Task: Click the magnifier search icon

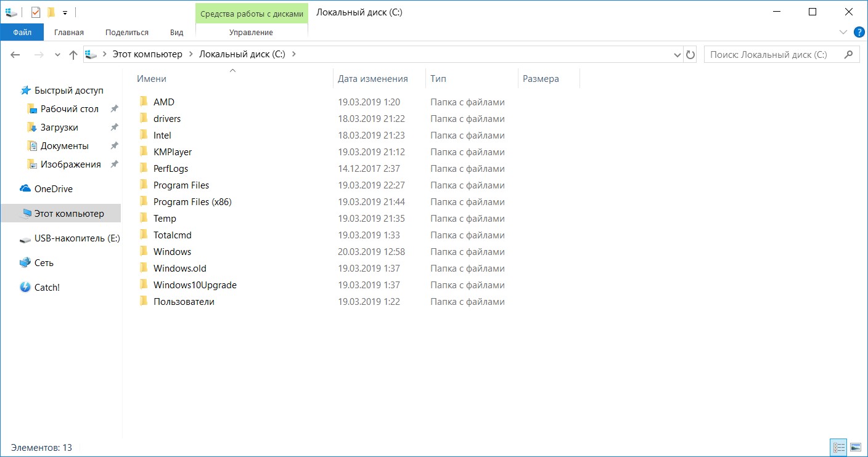Action: tap(850, 54)
